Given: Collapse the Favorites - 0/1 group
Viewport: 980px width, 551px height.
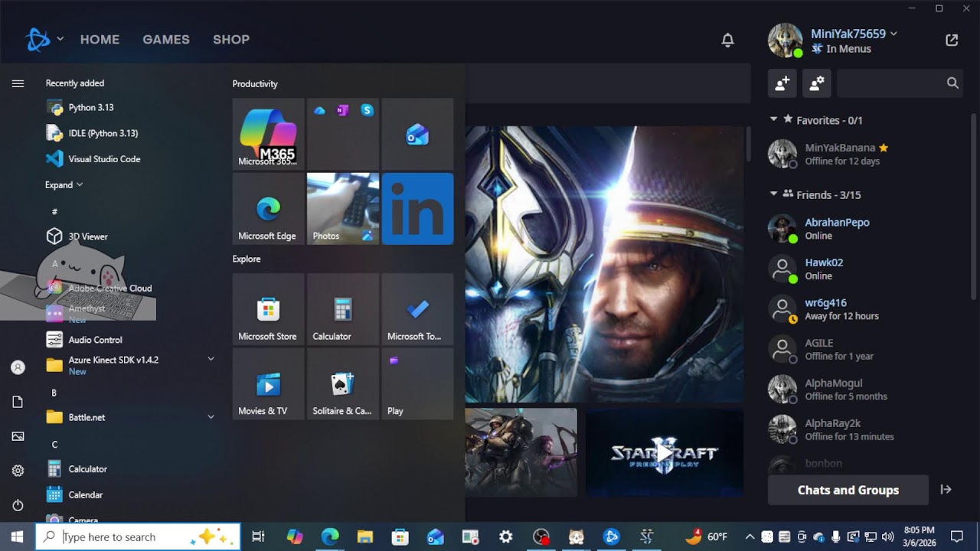Looking at the screenshot, I should (773, 119).
